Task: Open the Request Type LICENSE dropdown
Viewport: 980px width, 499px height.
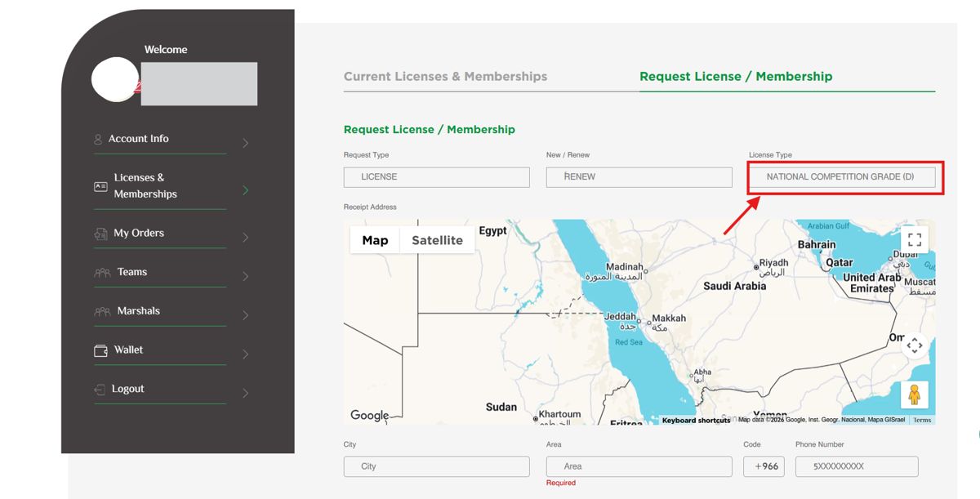Action: point(437,177)
